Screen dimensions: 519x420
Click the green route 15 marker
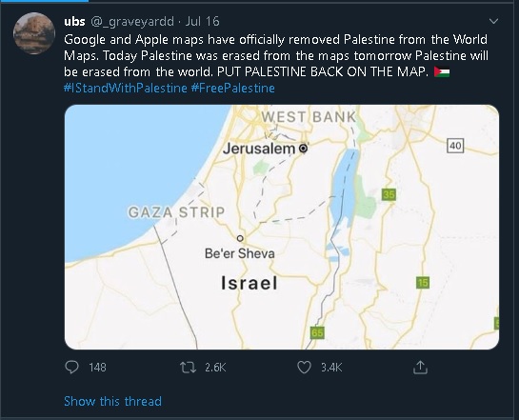[423, 283]
